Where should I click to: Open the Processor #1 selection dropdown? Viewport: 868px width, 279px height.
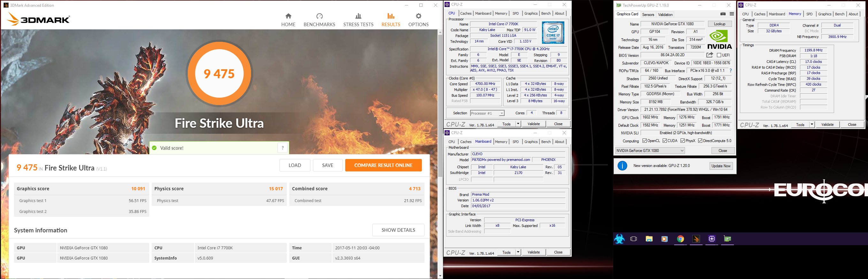[x=487, y=113]
